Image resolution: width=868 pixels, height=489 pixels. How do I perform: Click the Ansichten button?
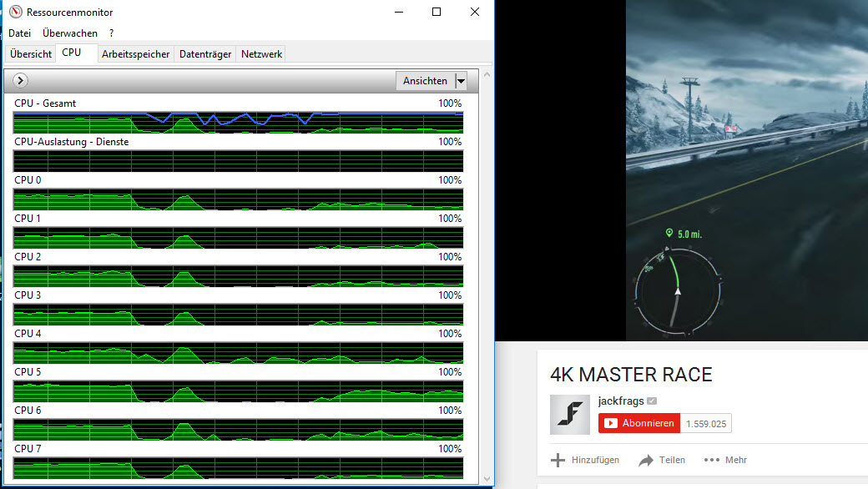pyautogui.click(x=425, y=81)
